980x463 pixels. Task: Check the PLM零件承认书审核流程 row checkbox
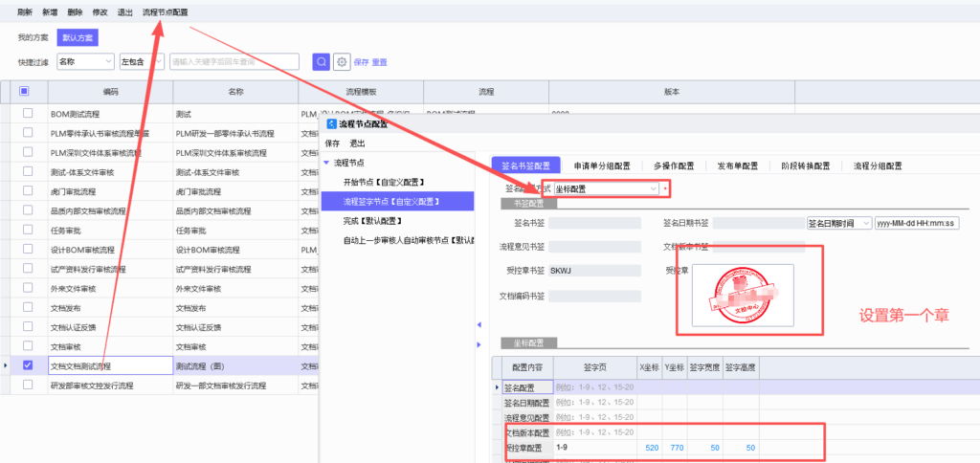tap(28, 132)
